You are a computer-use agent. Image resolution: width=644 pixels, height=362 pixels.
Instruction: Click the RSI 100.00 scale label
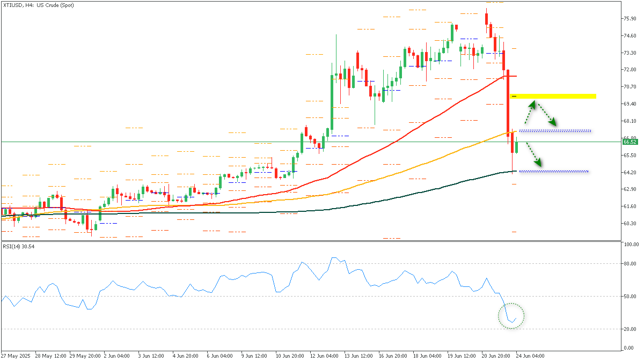click(x=631, y=244)
